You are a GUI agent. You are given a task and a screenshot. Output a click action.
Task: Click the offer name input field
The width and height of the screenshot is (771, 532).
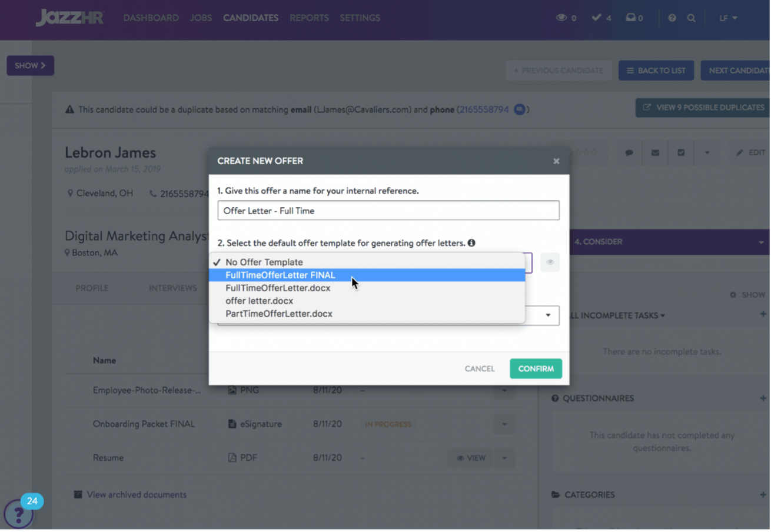pos(388,211)
